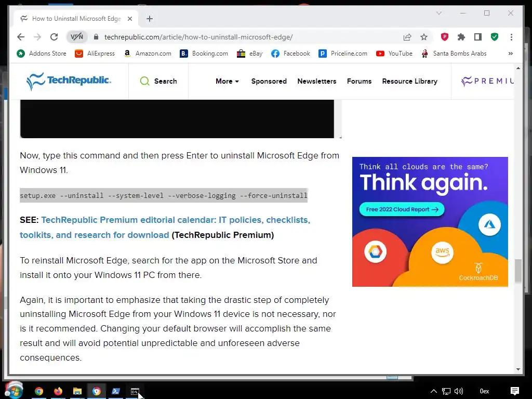
Task: Switch to active Chrome window in taskbar
Action: point(96,391)
